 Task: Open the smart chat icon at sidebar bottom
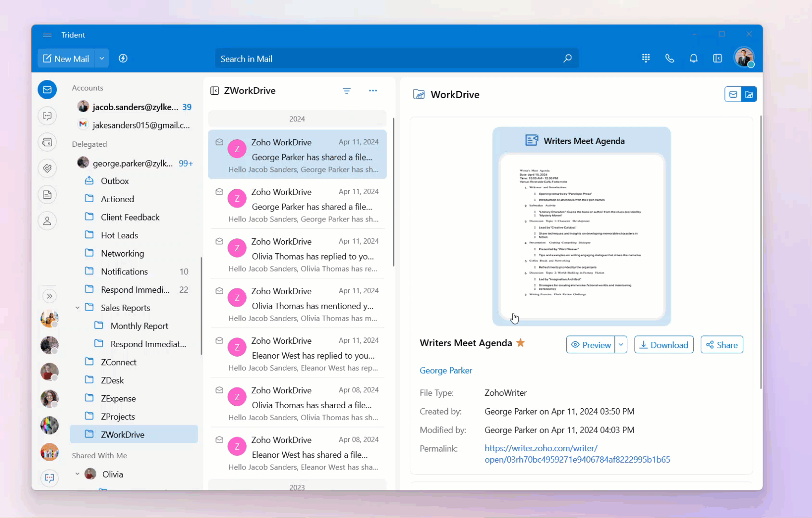(x=49, y=478)
